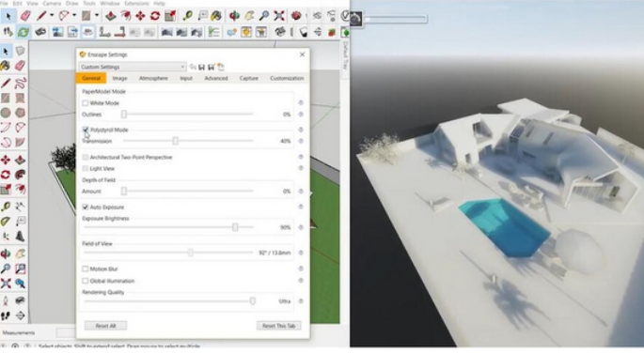Select the Zoom magnifier tool in top toolbar
The height and width of the screenshot is (353, 644).
(x=264, y=16)
